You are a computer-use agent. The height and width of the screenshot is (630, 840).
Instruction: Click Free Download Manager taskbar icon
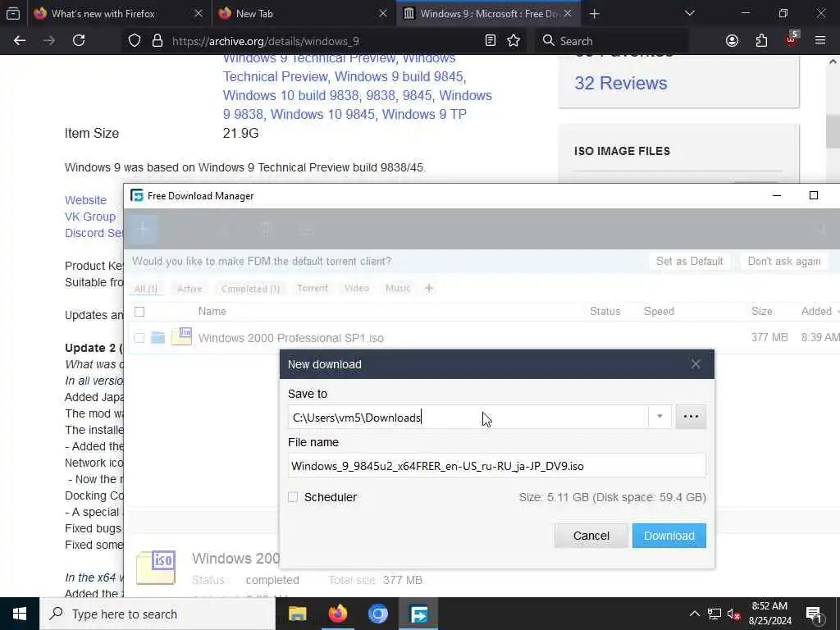418,614
